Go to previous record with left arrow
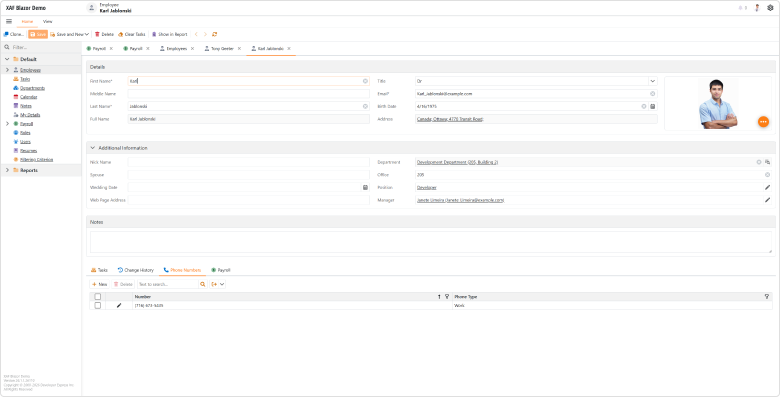The height and width of the screenshot is (397, 780). pos(196,34)
